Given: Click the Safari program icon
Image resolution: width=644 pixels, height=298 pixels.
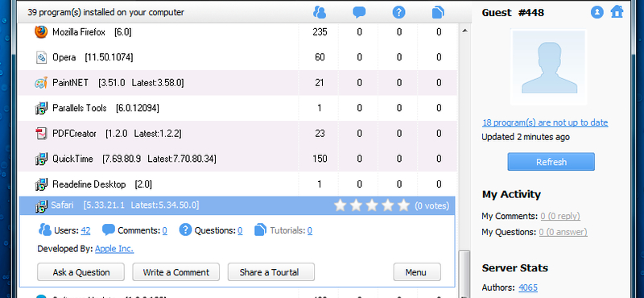Looking at the screenshot, I should tap(41, 205).
